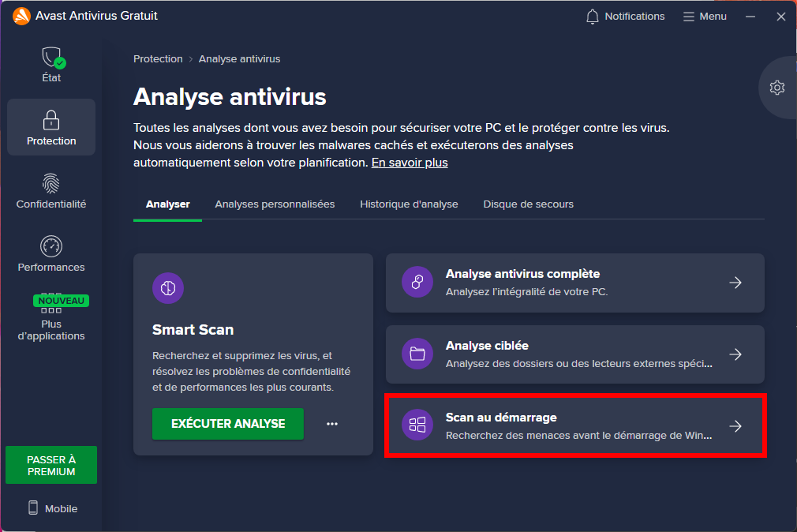Image resolution: width=797 pixels, height=532 pixels.
Task: Open Performances gauge icon
Action: 51,247
